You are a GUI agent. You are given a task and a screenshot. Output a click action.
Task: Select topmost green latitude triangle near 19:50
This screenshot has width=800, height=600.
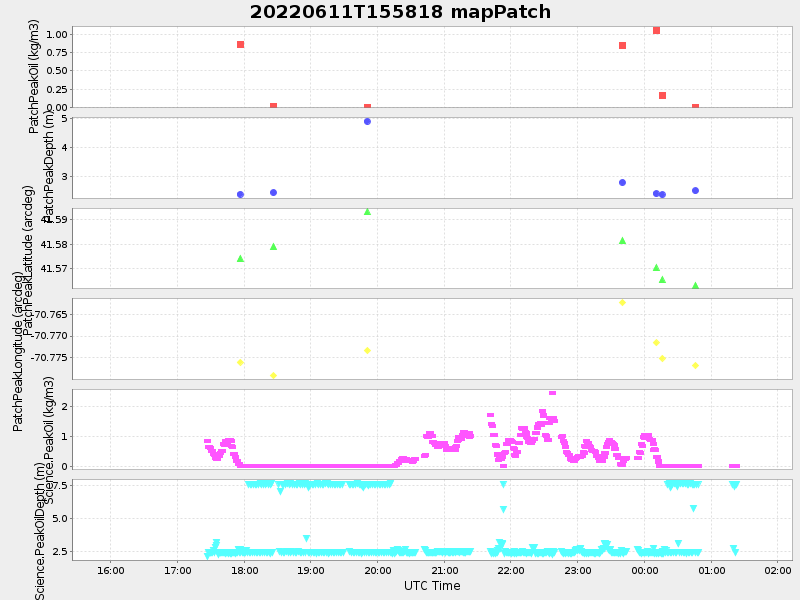pyautogui.click(x=367, y=212)
